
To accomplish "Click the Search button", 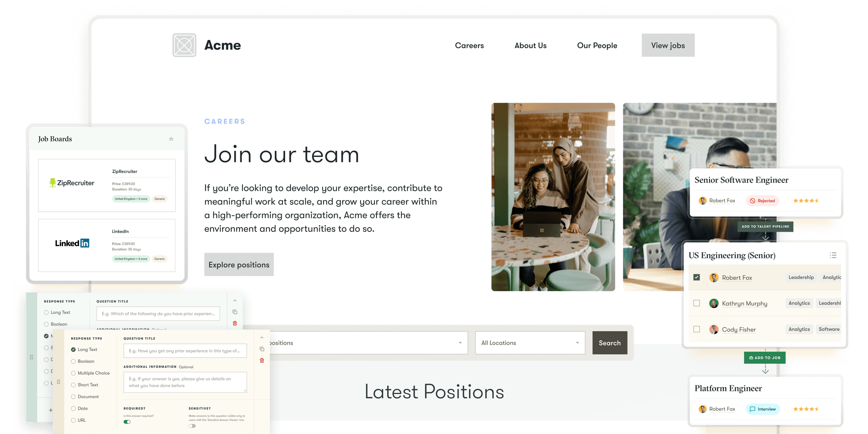I will click(x=610, y=343).
